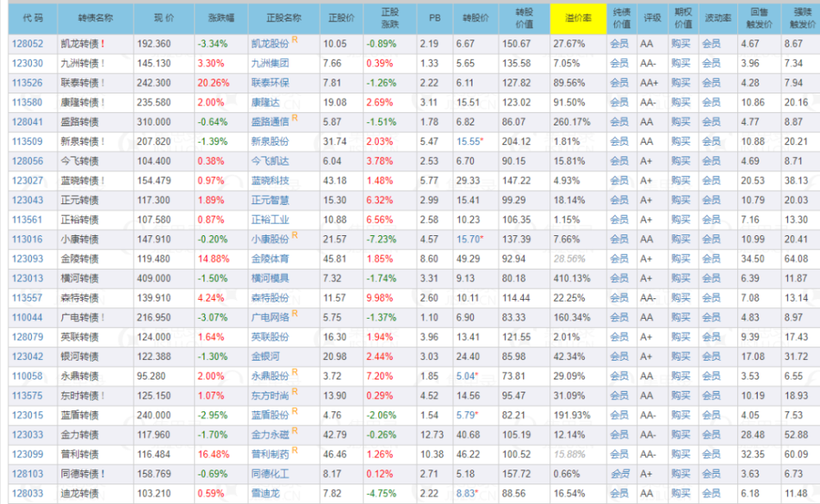Open stock link 金陵体育
Image resolution: width=820 pixels, height=504 pixels.
coord(270,259)
